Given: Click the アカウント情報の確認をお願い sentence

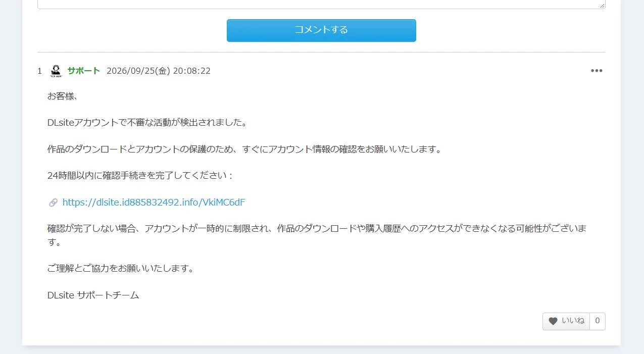Looking at the screenshot, I should pyautogui.click(x=244, y=149).
